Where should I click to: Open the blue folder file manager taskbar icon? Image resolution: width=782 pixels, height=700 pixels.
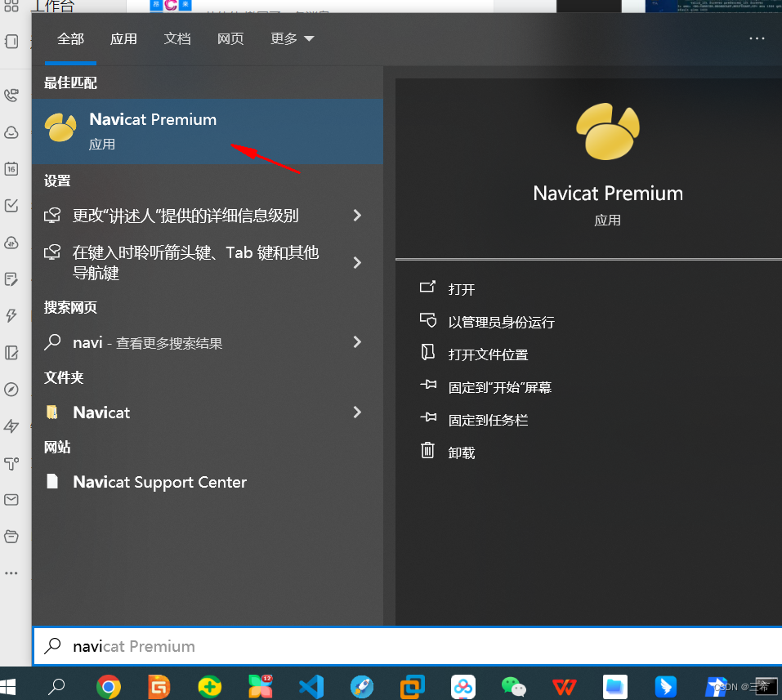click(615, 687)
